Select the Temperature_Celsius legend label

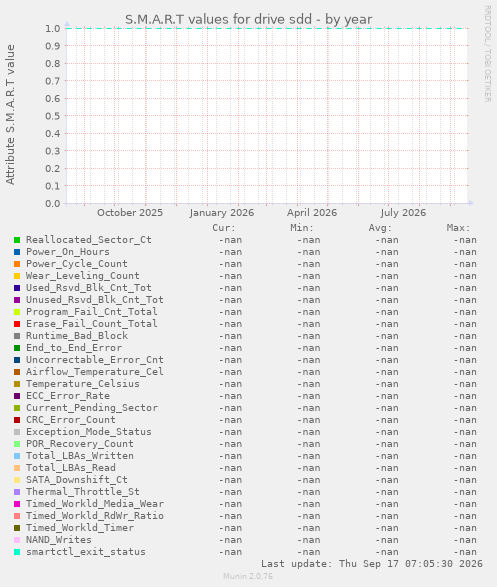tap(83, 384)
